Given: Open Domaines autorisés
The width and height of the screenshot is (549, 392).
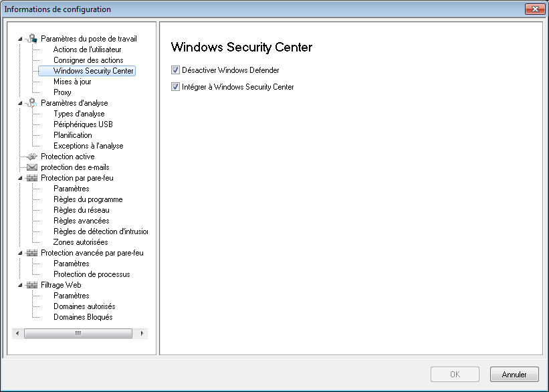Looking at the screenshot, I should (84, 306).
